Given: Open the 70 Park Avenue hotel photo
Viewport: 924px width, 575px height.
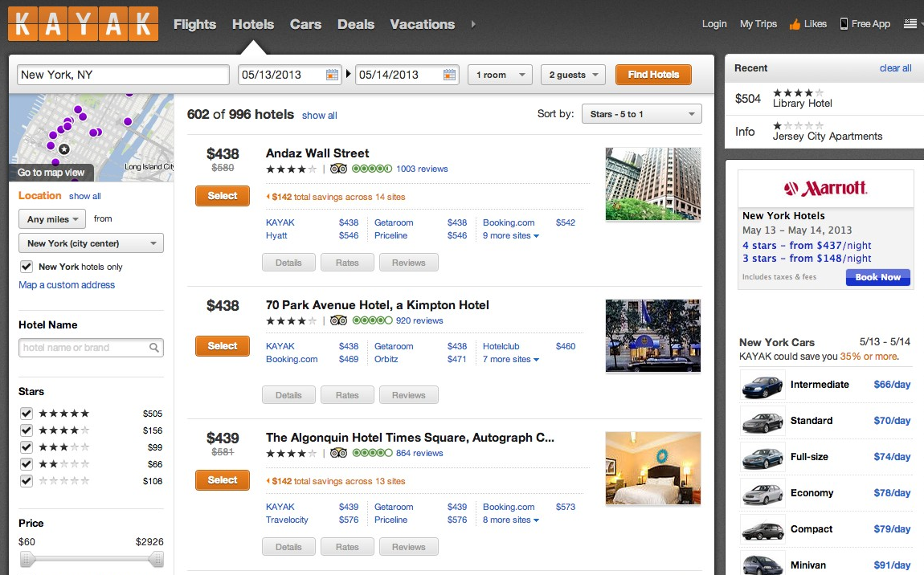Looking at the screenshot, I should tap(653, 336).
